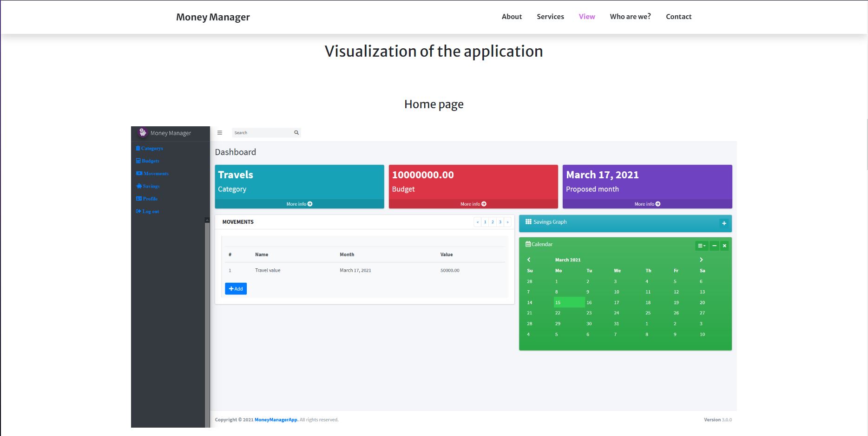Click the Savings Graph grid icon
This screenshot has height=436, width=868.
(x=528, y=222)
